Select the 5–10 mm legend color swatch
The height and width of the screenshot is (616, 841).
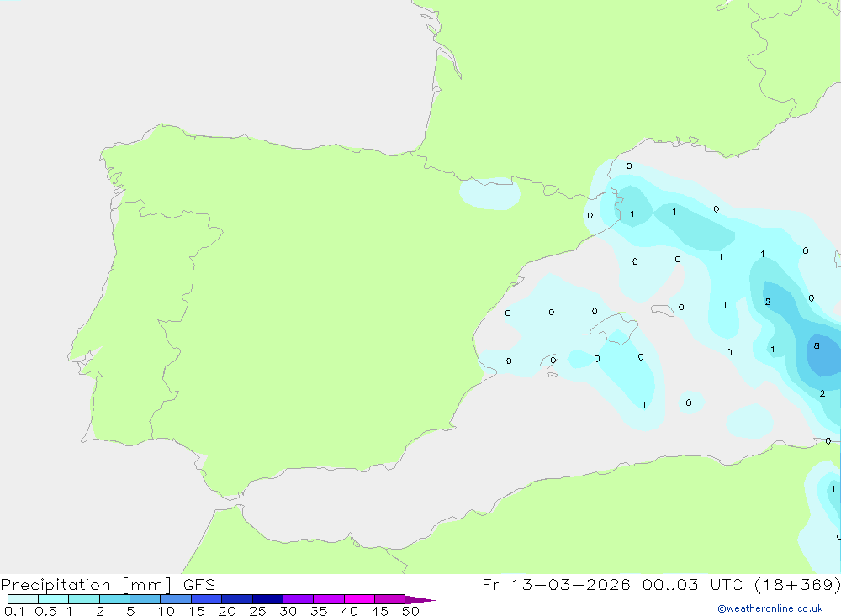(x=145, y=599)
